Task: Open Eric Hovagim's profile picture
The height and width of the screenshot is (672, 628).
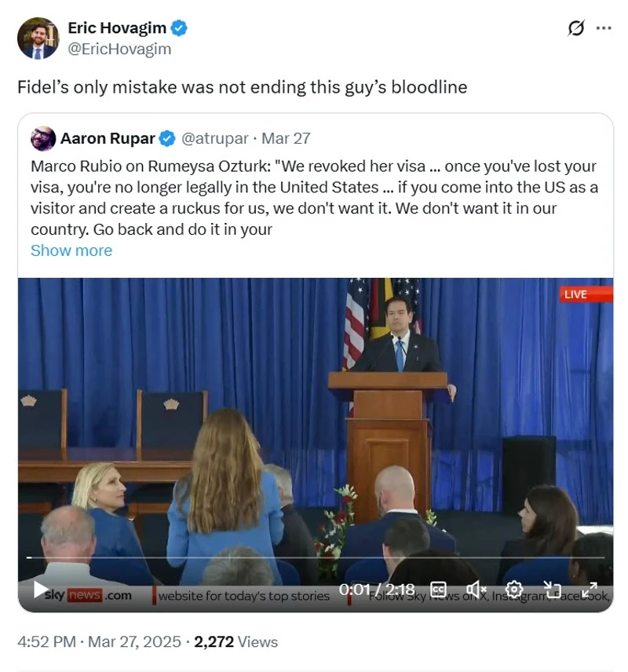Action: click(38, 38)
